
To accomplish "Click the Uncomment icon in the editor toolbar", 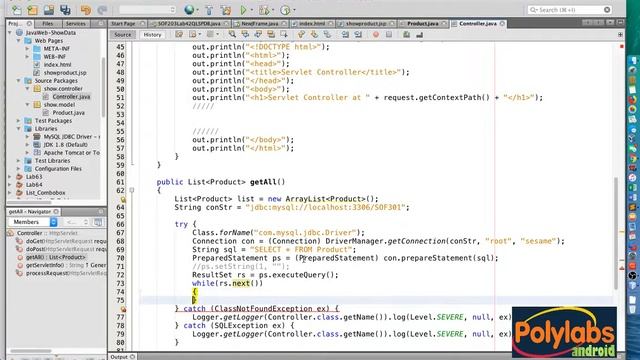I will 419,35.
